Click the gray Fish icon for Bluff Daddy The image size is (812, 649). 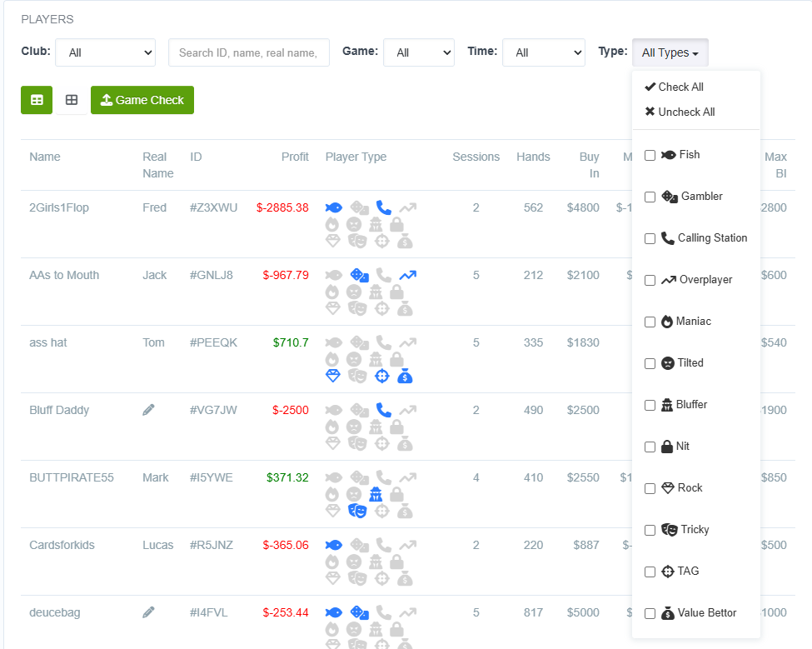coord(333,410)
